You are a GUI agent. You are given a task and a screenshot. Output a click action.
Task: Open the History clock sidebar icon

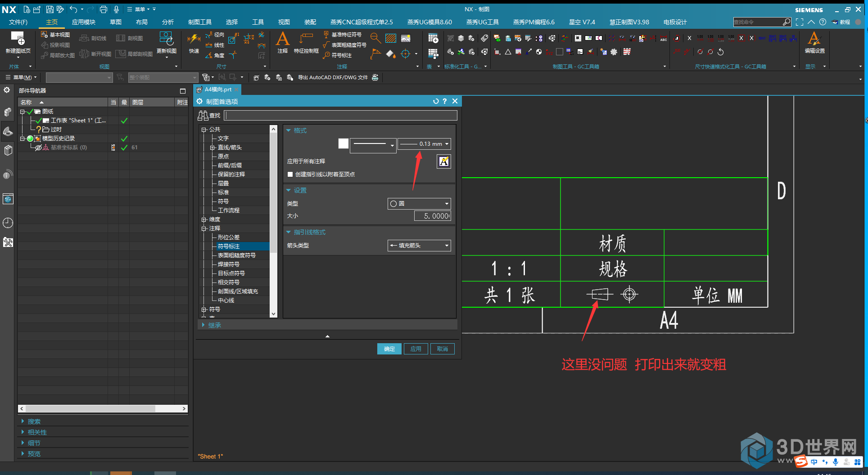click(8, 223)
